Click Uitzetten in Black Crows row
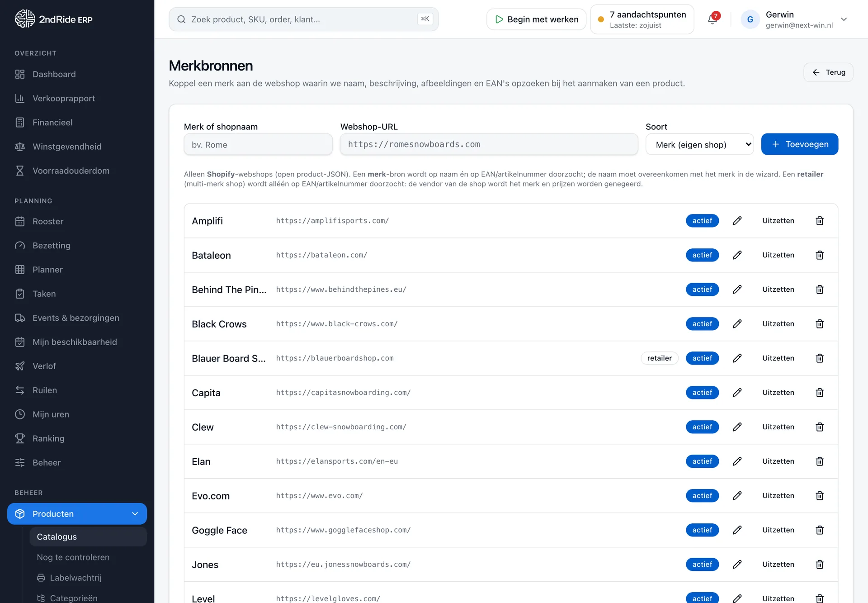The width and height of the screenshot is (868, 603). (778, 324)
